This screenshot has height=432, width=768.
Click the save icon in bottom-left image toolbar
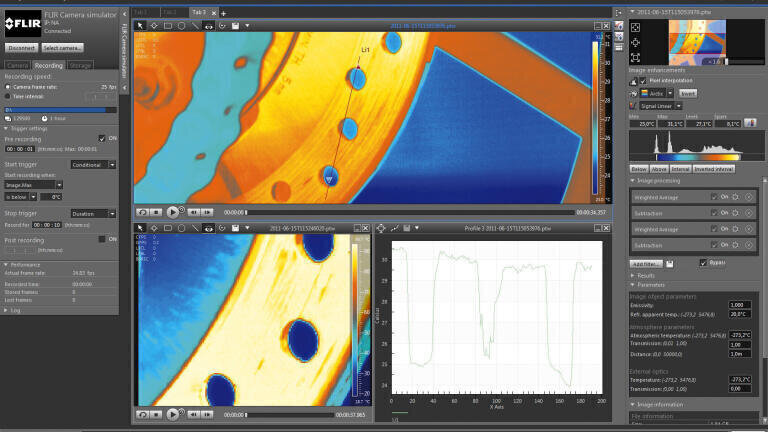click(236, 228)
